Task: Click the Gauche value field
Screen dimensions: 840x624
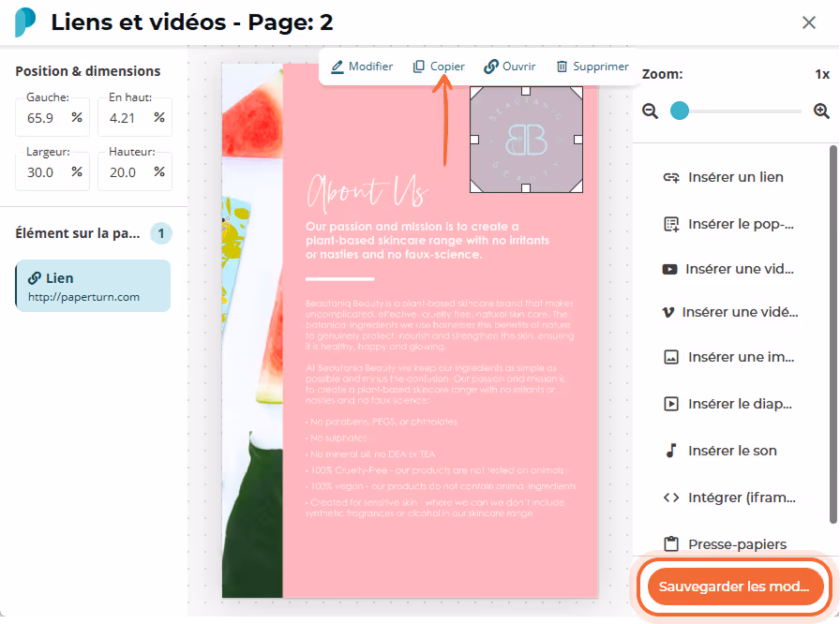Action: [x=52, y=118]
